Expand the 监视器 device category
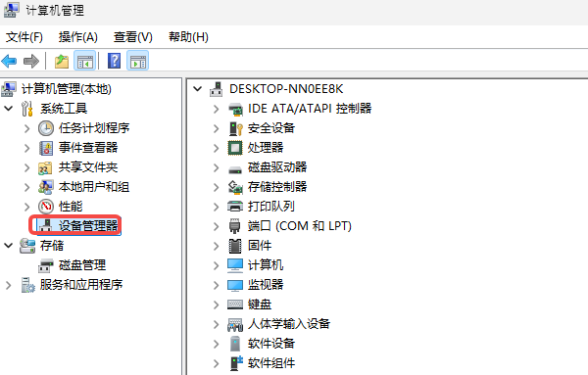The width and height of the screenshot is (588, 375). [x=216, y=285]
